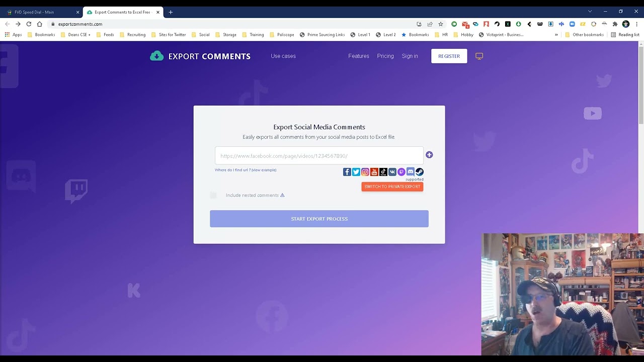644x362 pixels.
Task: Open the Recruiting bookmarks folder
Action: [133, 35]
